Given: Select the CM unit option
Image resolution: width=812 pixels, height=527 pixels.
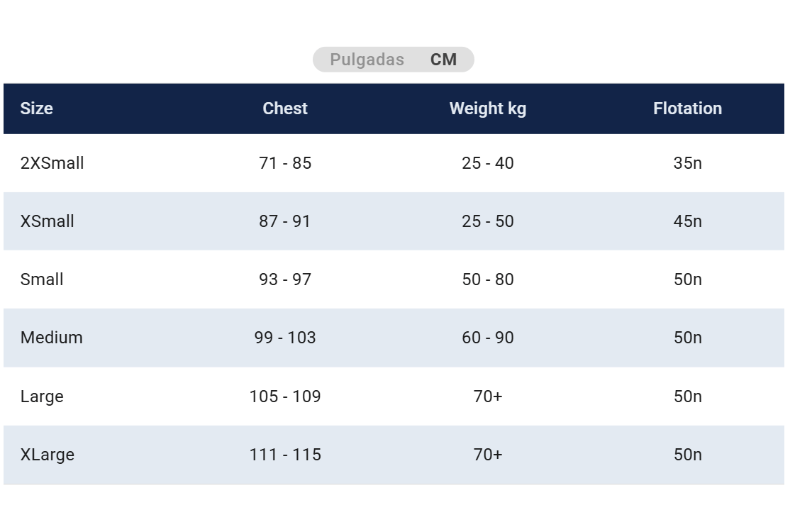Looking at the screenshot, I should 443,60.
